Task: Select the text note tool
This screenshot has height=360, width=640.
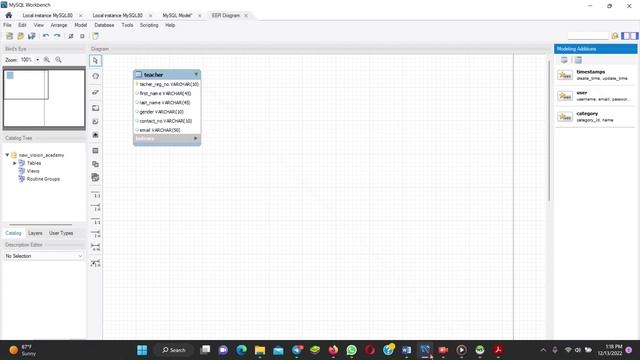Action: [96, 122]
